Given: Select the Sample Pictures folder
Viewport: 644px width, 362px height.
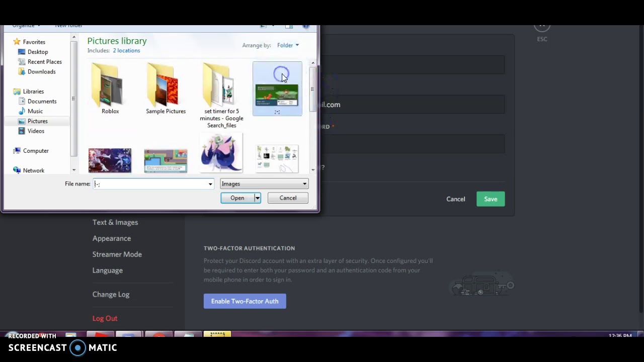Looking at the screenshot, I should (x=163, y=84).
